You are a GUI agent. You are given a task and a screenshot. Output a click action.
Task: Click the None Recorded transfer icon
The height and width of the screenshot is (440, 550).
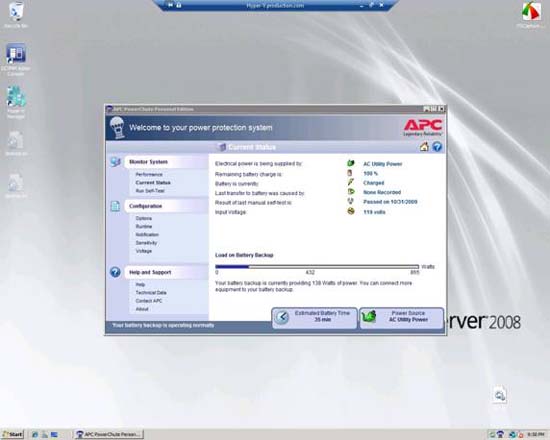tap(351, 192)
